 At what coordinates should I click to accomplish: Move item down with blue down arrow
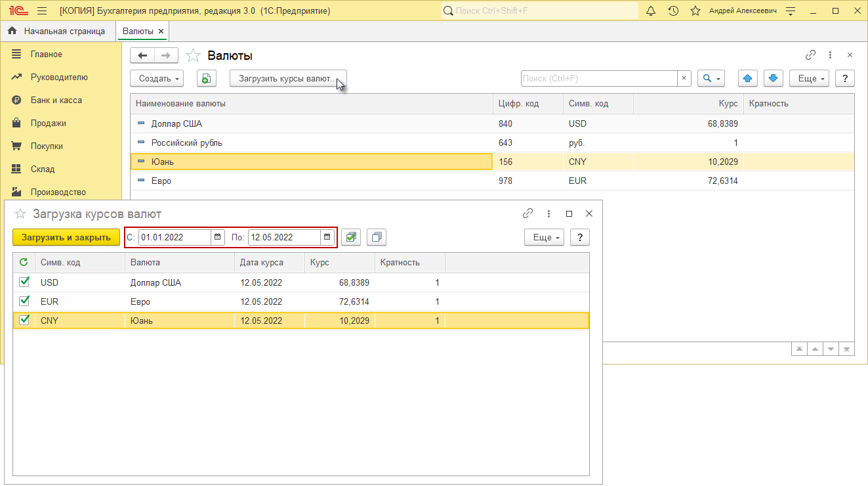(x=774, y=78)
